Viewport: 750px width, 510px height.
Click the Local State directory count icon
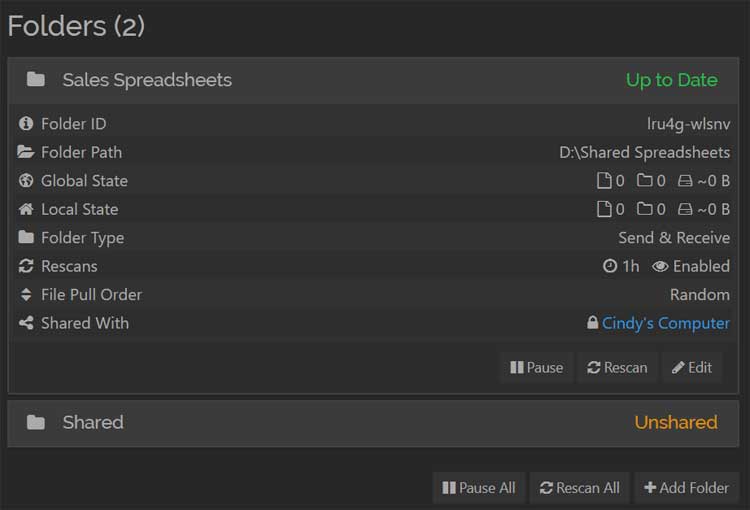[x=645, y=208]
